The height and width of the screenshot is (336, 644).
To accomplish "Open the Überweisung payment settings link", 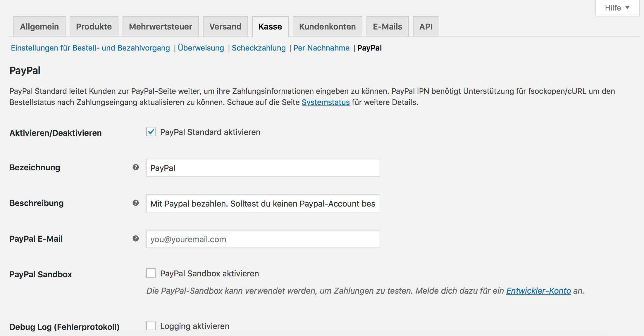I will click(x=201, y=48).
